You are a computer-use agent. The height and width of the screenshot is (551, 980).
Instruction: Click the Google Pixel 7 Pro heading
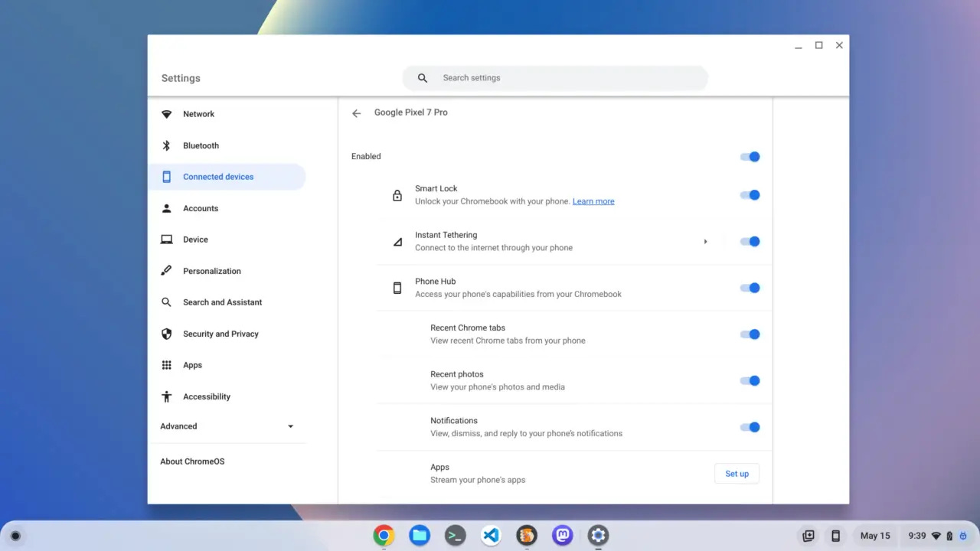[411, 112]
